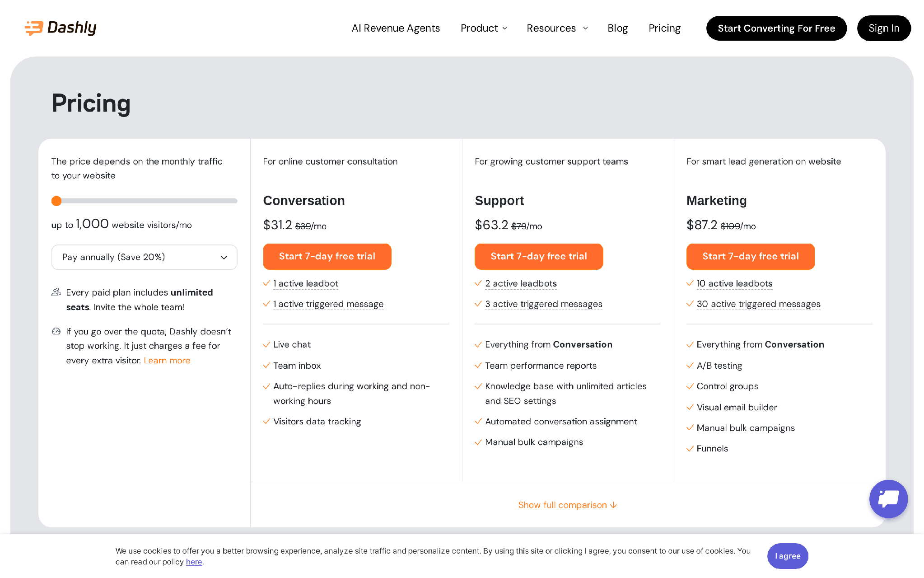Image resolution: width=924 pixels, height=578 pixels.
Task: Click 'Manual bulk campaigns' under Support
Action: click(x=534, y=442)
